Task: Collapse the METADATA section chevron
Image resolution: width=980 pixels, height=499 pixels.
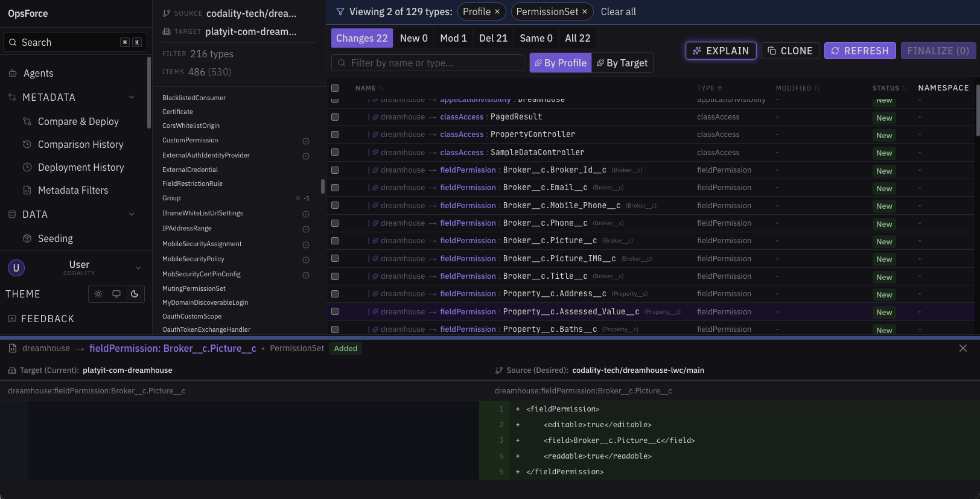Action: (x=132, y=97)
